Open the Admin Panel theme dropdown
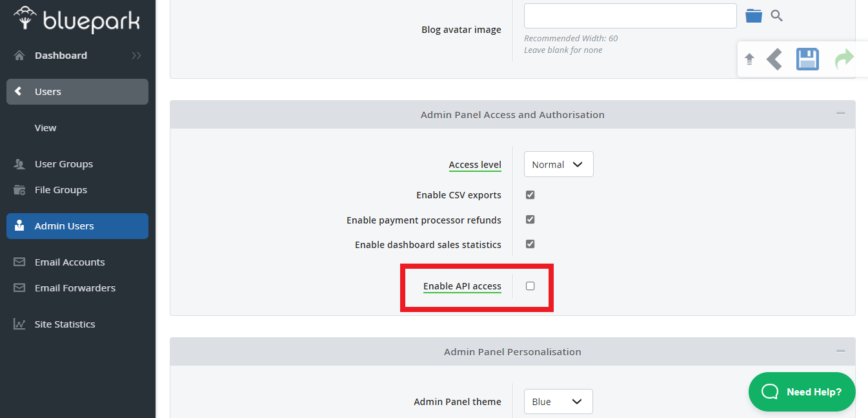 [x=558, y=402]
